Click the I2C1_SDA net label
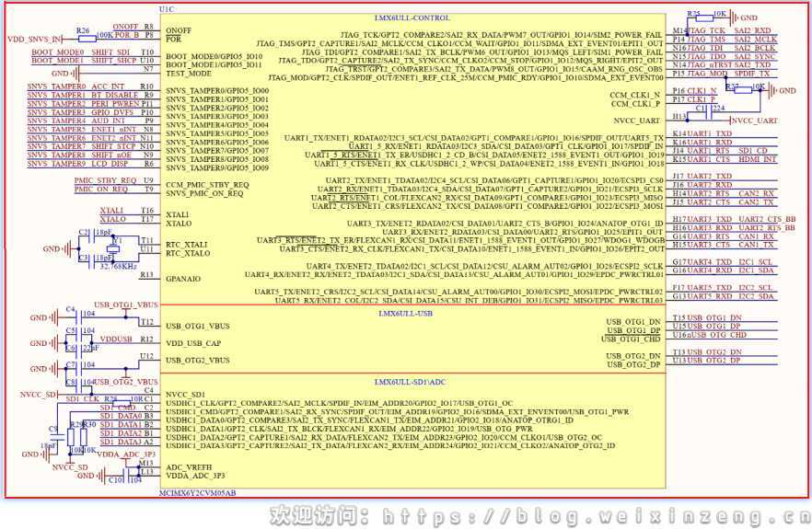This screenshot has width=812, height=529. pyautogui.click(x=756, y=270)
